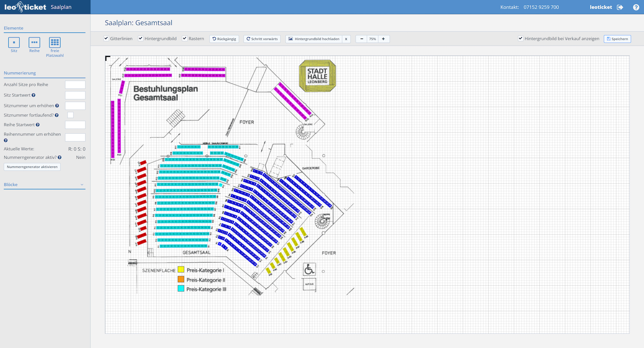644x348 pixels.
Task: Click the zoom out minus button
Action: tap(362, 39)
